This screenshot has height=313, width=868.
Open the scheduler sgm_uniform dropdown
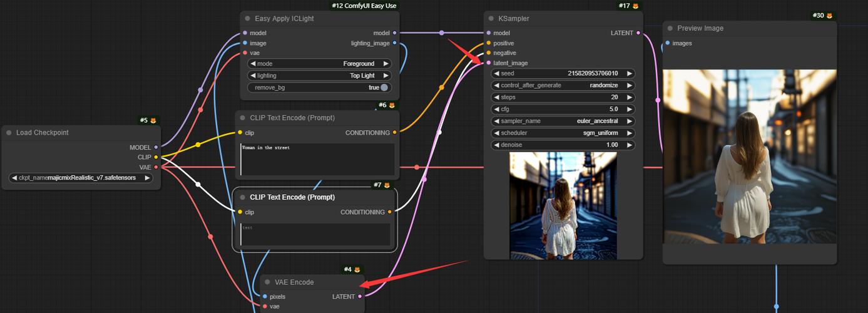tap(563, 133)
